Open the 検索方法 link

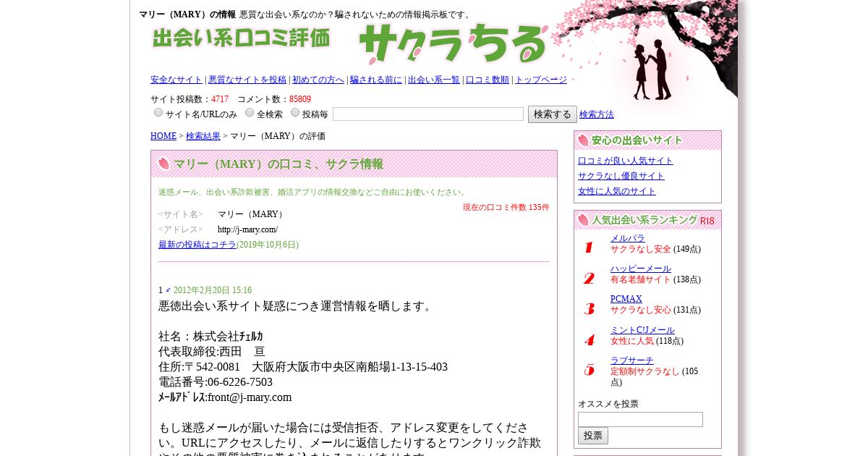point(597,114)
